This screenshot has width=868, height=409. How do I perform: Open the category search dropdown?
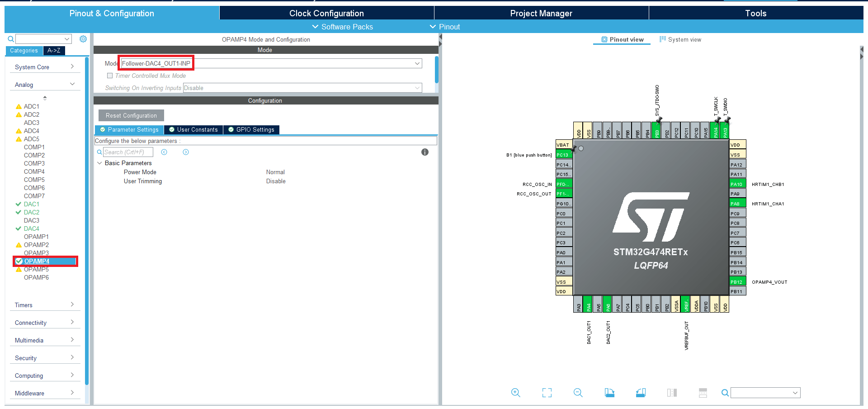click(x=67, y=39)
